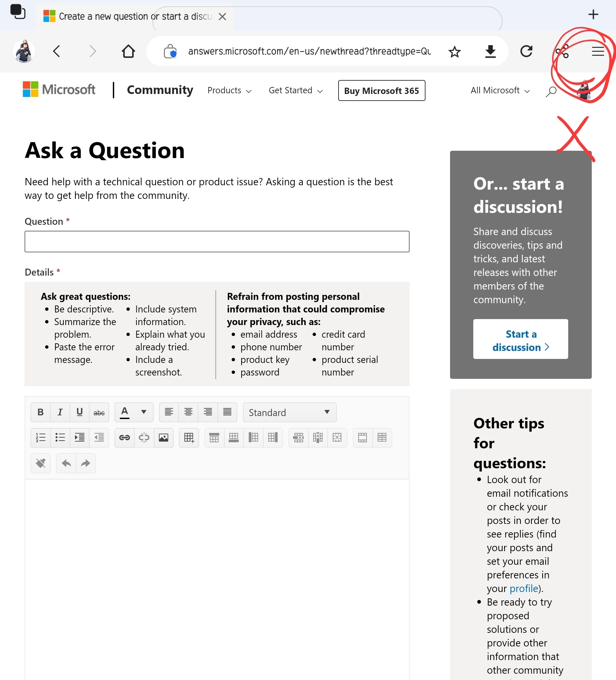Image resolution: width=616 pixels, height=680 pixels.
Task: Delete the table row
Action: pos(298,438)
